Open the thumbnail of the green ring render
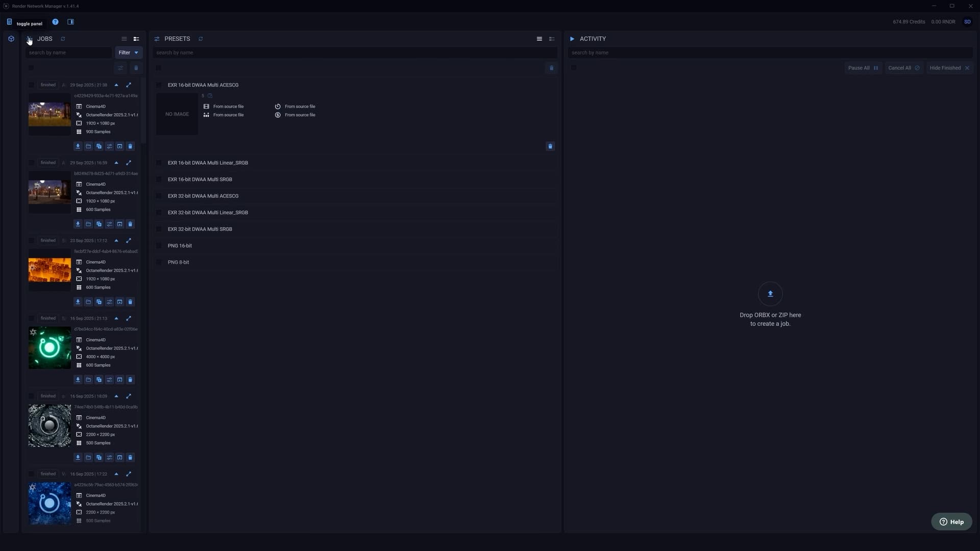The image size is (980, 551). [49, 347]
